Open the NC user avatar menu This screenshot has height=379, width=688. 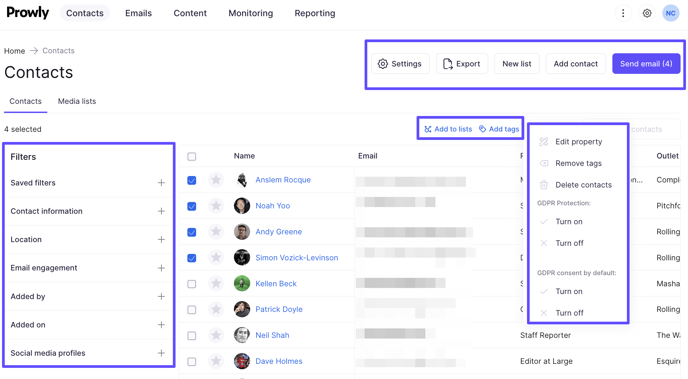pyautogui.click(x=670, y=13)
